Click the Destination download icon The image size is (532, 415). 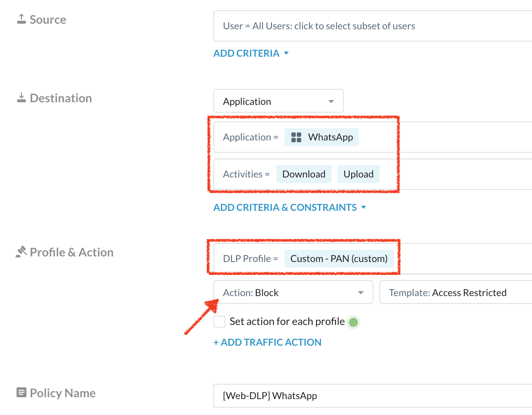click(21, 97)
